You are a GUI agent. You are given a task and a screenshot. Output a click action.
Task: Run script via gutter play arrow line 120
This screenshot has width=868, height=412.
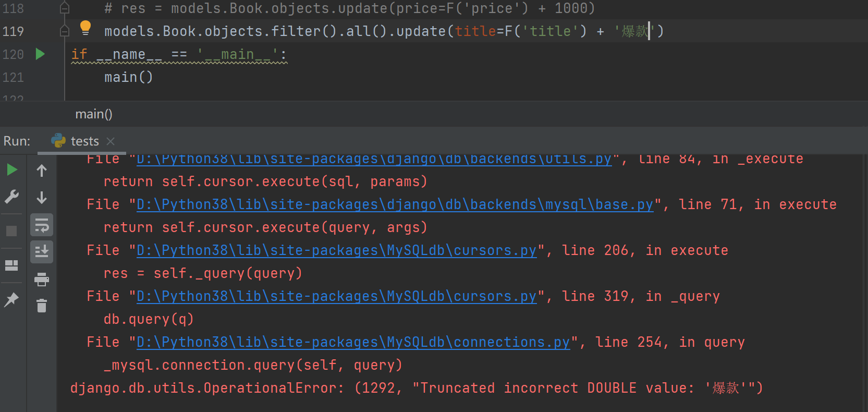(40, 54)
